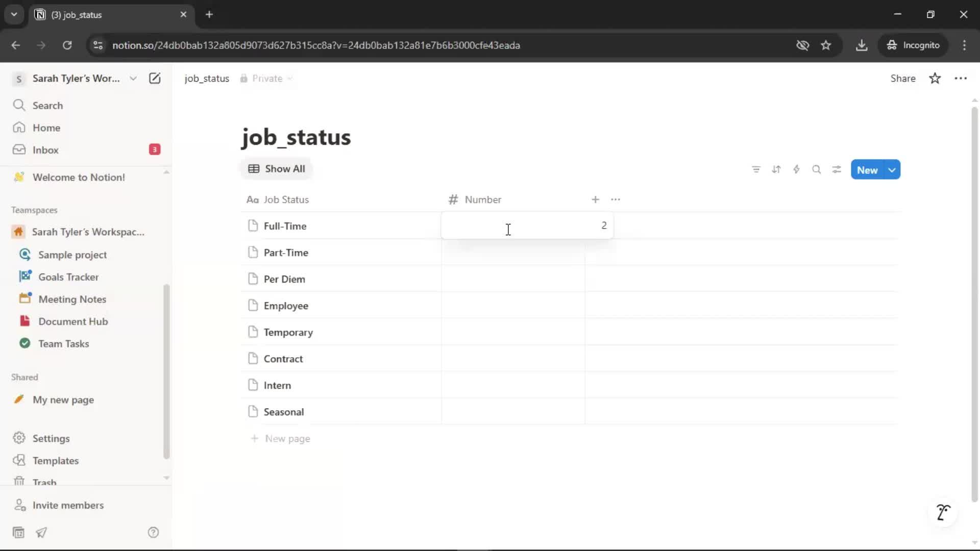980x551 pixels.
Task: Open a new browser tab
Action: point(209,14)
